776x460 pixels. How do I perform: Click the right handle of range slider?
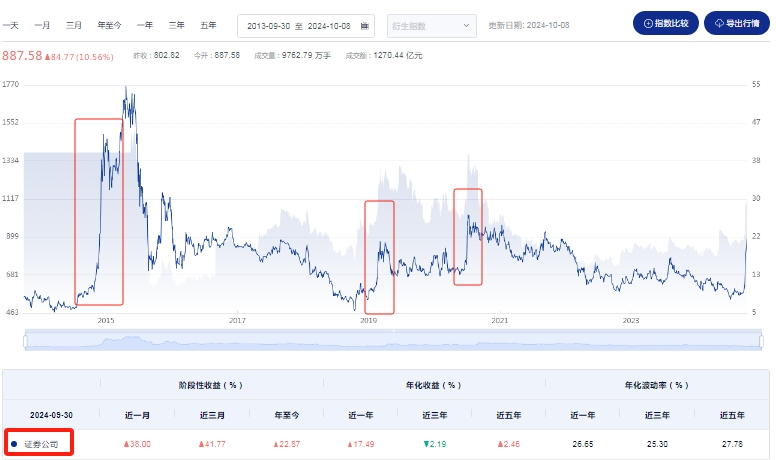click(x=761, y=341)
